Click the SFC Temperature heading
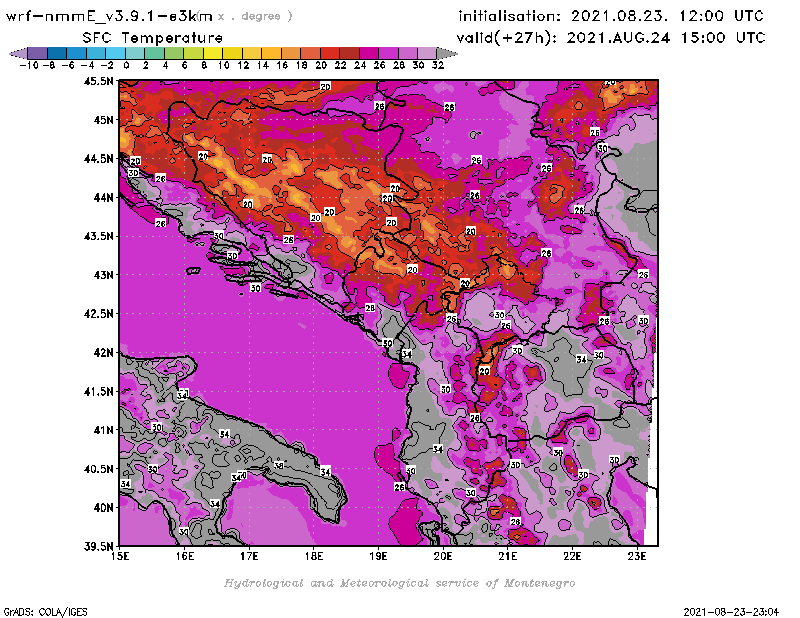 153,38
